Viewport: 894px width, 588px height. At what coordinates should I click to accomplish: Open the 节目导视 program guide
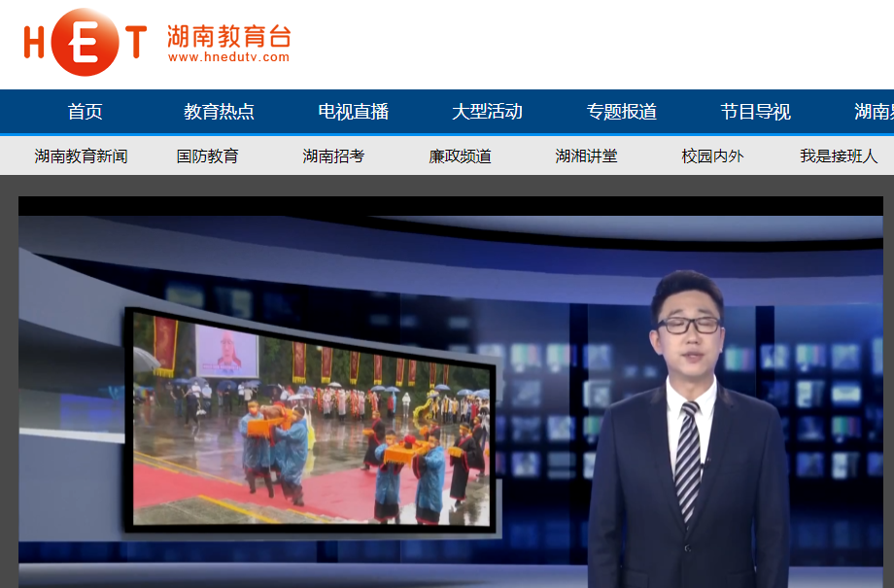(x=755, y=112)
